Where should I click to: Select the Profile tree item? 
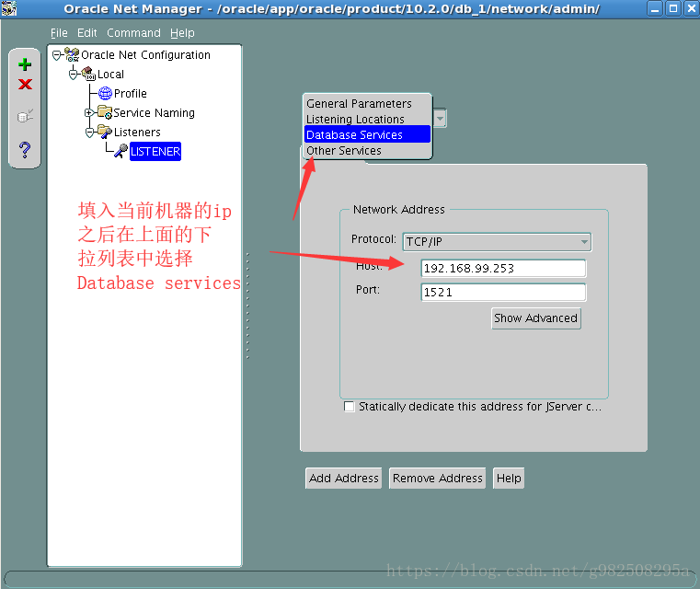(x=131, y=93)
